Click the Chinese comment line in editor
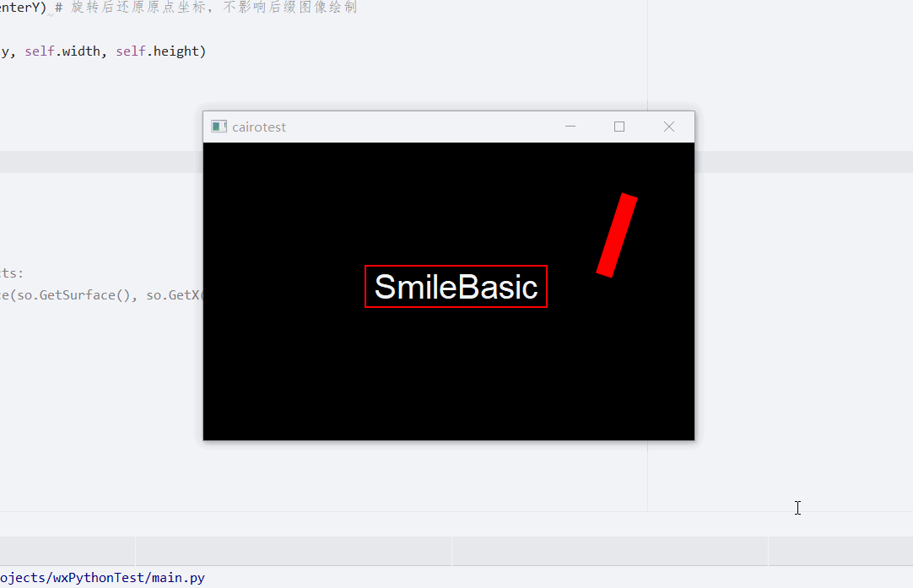913x588 pixels. [x=207, y=8]
